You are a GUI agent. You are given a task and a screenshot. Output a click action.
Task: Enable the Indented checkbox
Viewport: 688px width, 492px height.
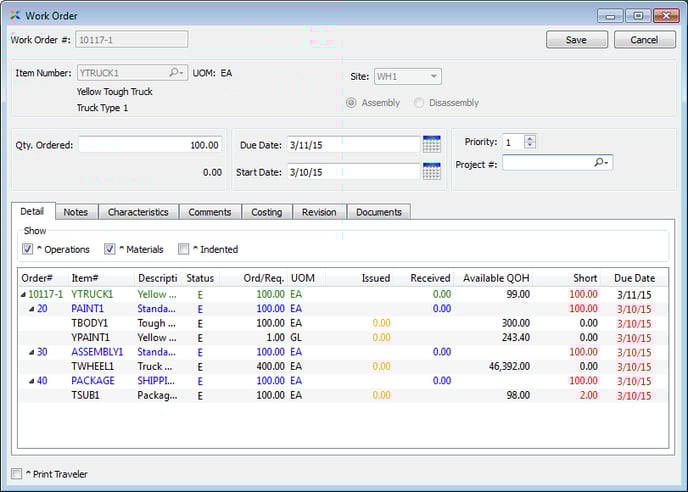183,249
